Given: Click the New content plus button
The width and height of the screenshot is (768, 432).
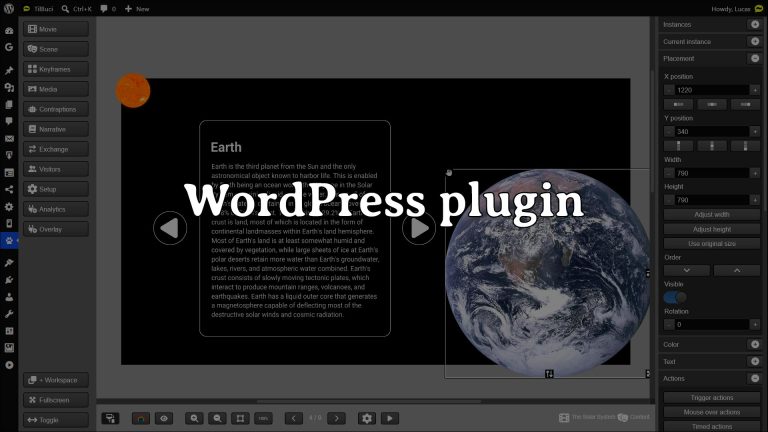Looking at the screenshot, I should tap(128, 9).
